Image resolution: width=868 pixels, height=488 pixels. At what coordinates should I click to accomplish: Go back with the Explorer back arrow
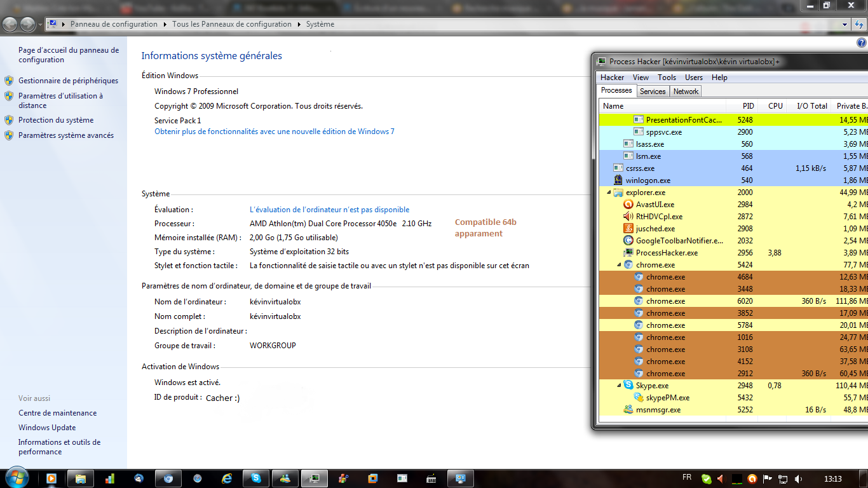click(10, 24)
